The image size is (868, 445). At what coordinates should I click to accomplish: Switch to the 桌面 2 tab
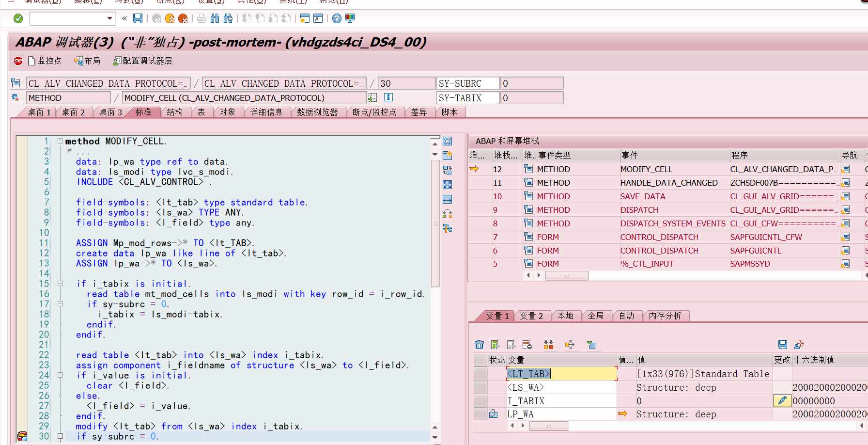click(x=73, y=112)
